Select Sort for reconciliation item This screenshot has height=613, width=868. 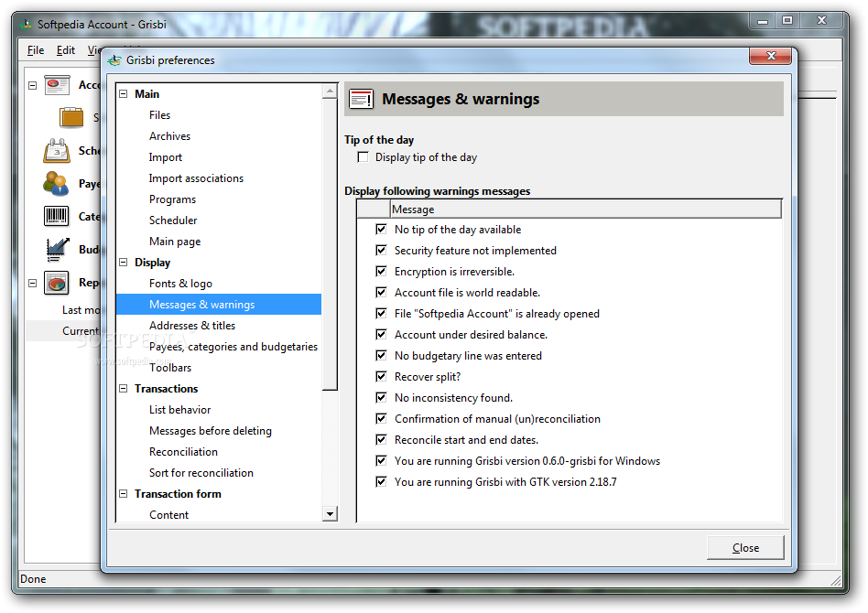201,472
